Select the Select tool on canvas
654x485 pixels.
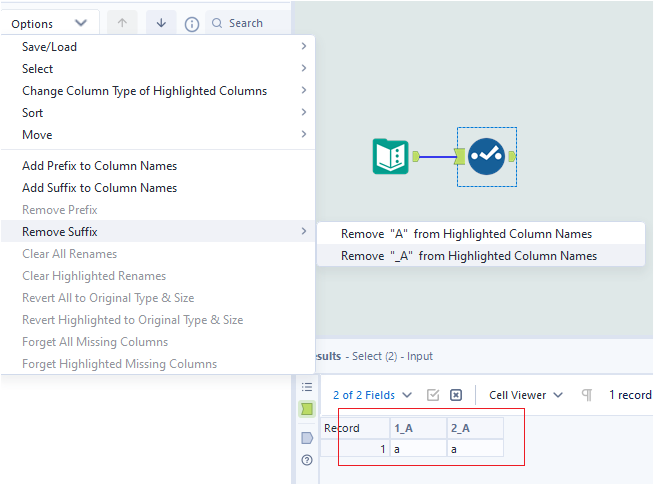coord(486,156)
